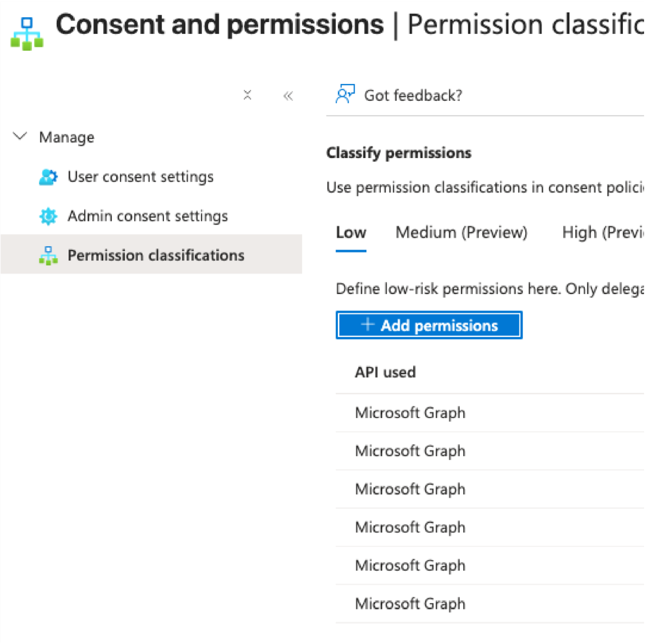
Task: Select the Low tab
Action: (351, 232)
